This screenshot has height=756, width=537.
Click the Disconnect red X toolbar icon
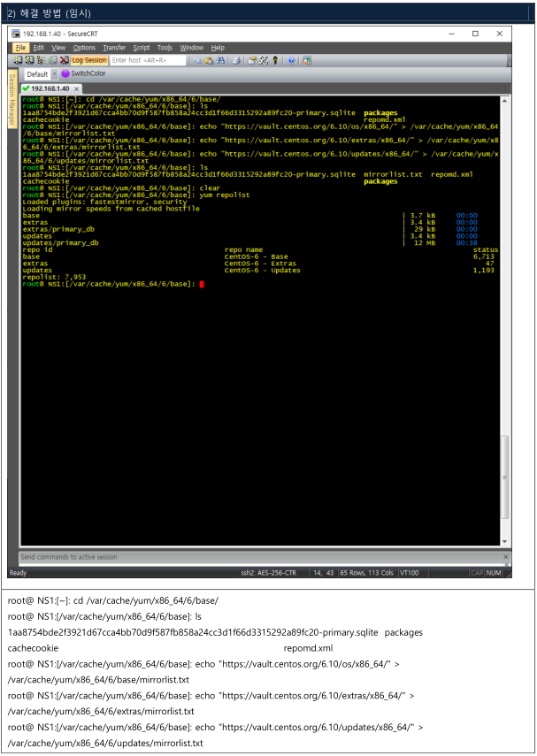[64, 60]
